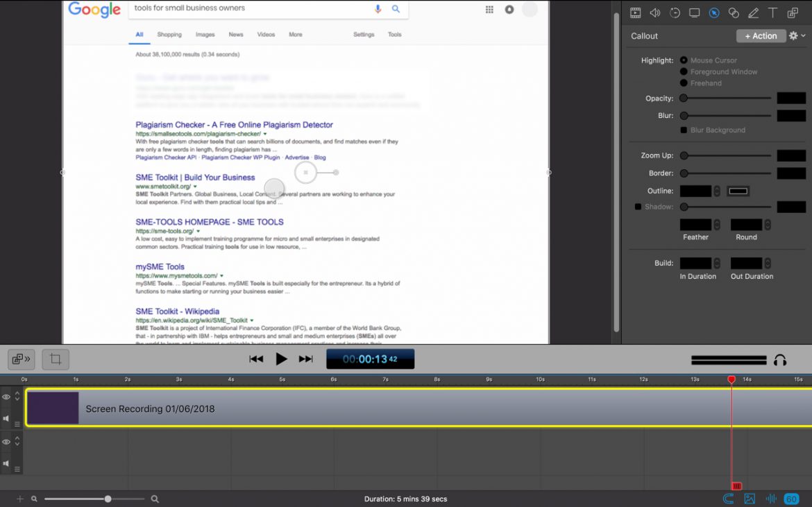
Task: Select the Screen Recording 01/06/2018 clip
Action: 418,408
